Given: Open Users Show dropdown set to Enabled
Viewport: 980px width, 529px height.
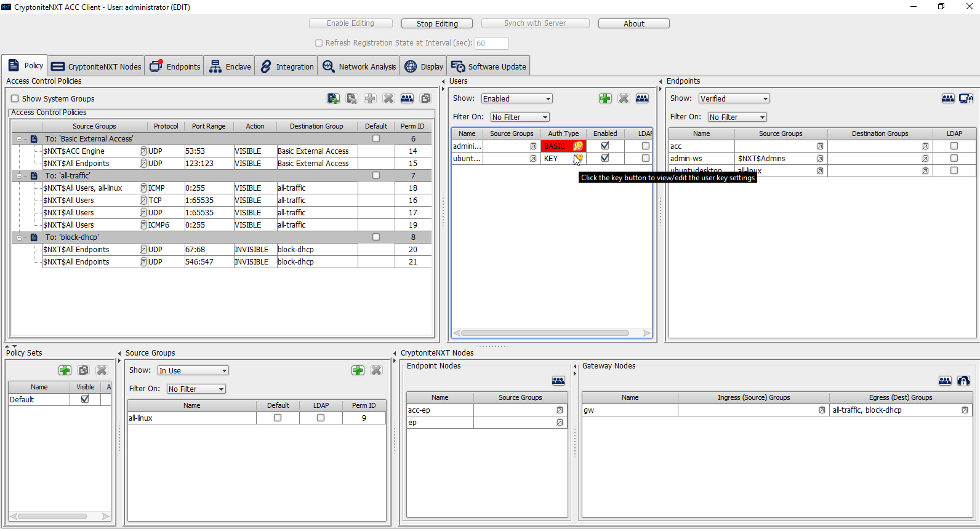Looking at the screenshot, I should click(x=517, y=99).
